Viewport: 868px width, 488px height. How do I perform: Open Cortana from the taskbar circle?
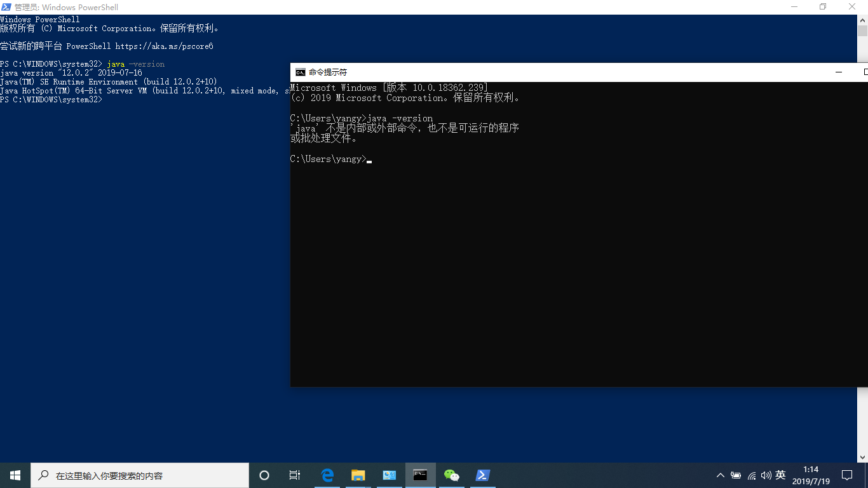pos(264,475)
